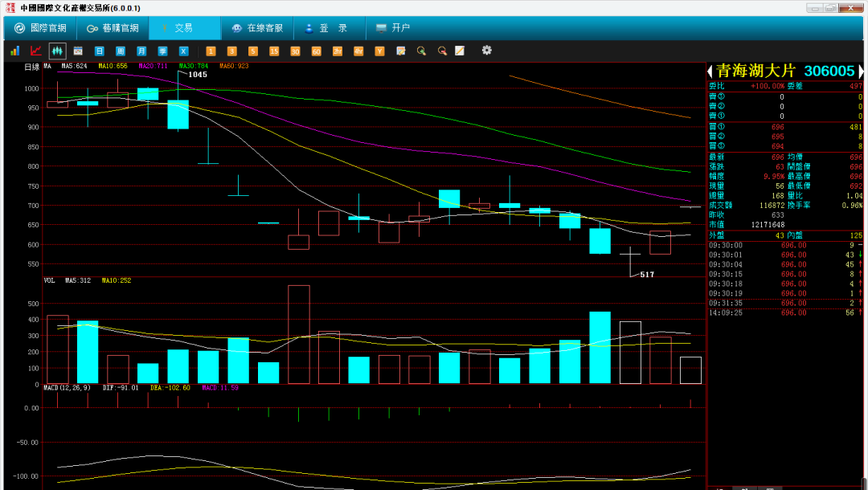Select weekly period 周 icon
This screenshot has height=490, width=868.
coord(120,51)
